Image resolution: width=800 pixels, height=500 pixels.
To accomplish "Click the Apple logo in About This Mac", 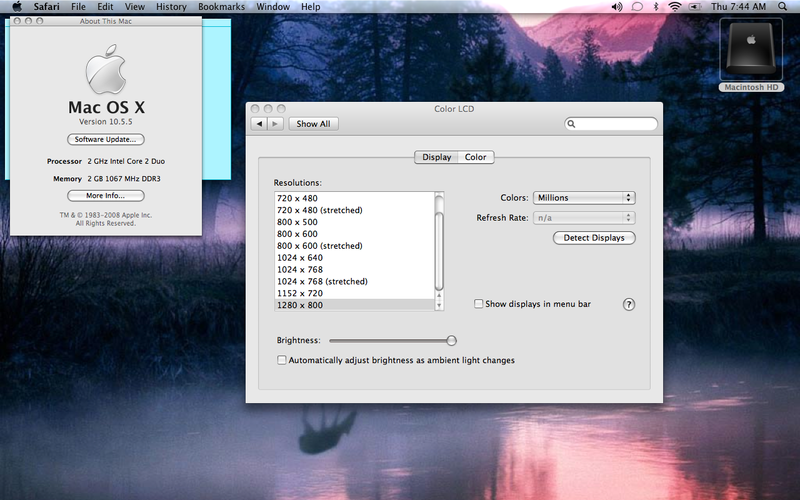I will point(106,69).
